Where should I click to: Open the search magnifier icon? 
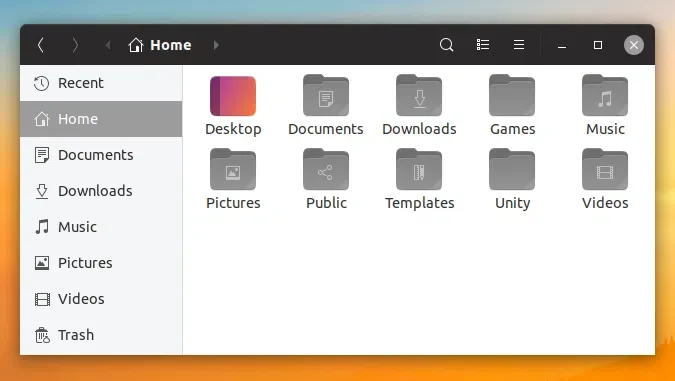pos(446,45)
